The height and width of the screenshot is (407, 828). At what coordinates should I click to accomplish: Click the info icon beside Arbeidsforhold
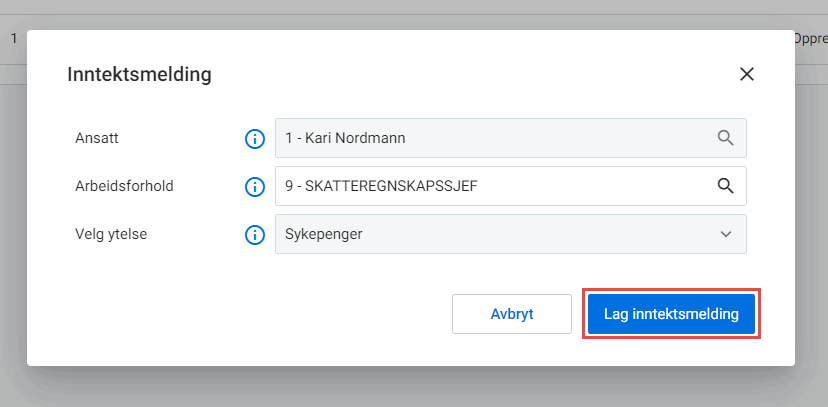pos(255,186)
